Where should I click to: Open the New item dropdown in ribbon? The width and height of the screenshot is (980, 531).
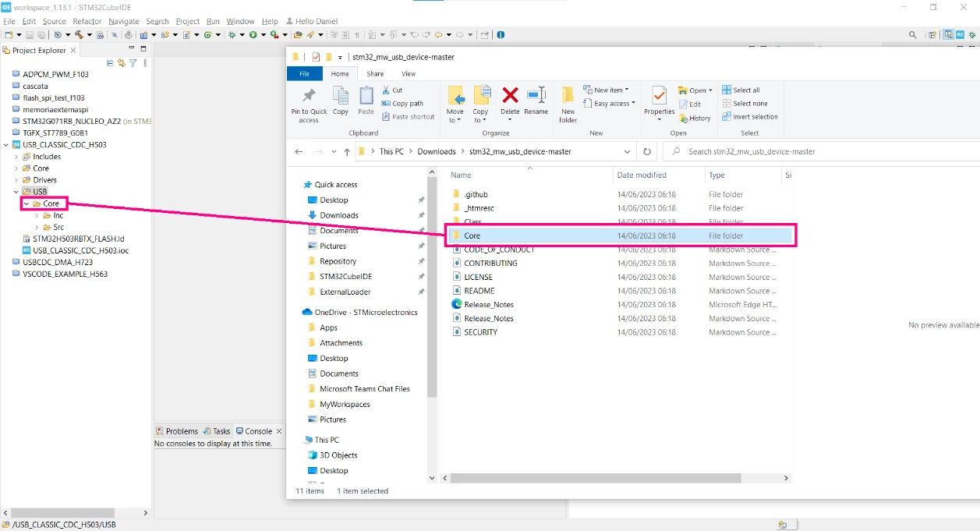[606, 90]
